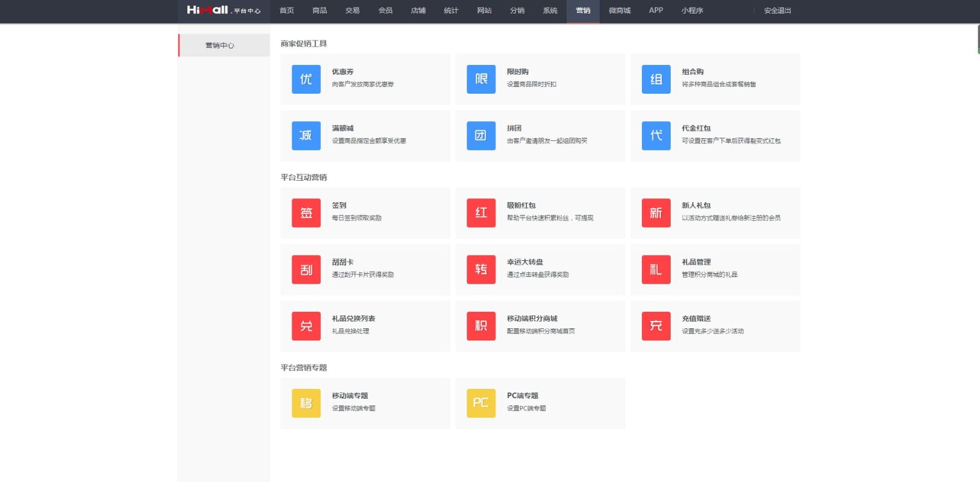This screenshot has width=980, height=482.
Task: Click the 满额减 discount icon
Action: pos(306,135)
